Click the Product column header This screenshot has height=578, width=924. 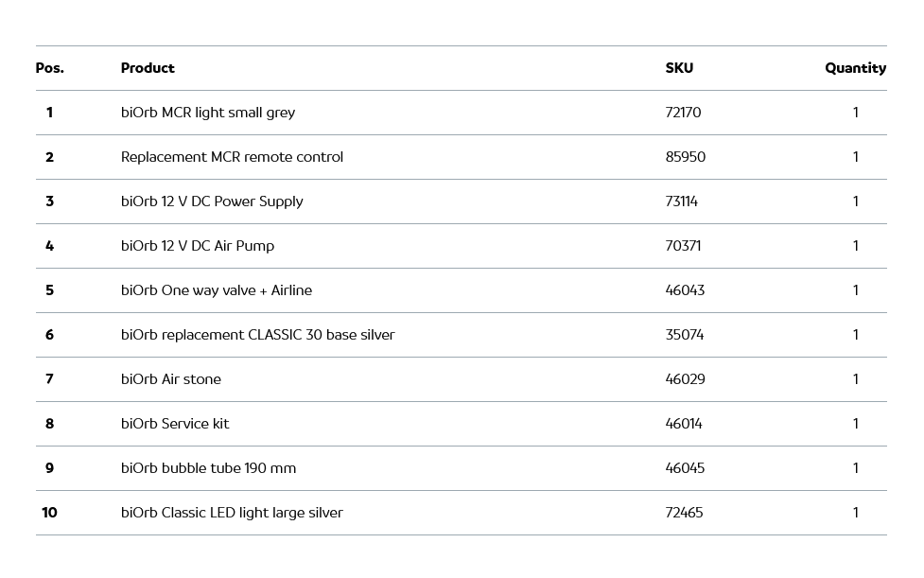click(x=148, y=68)
